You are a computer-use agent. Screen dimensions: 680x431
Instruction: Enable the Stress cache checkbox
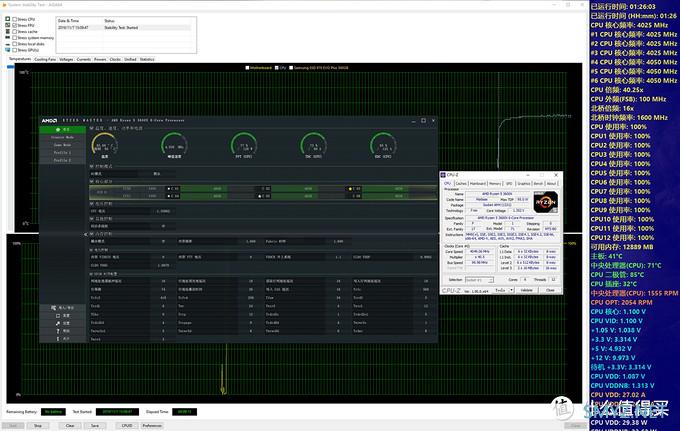pos(15,31)
